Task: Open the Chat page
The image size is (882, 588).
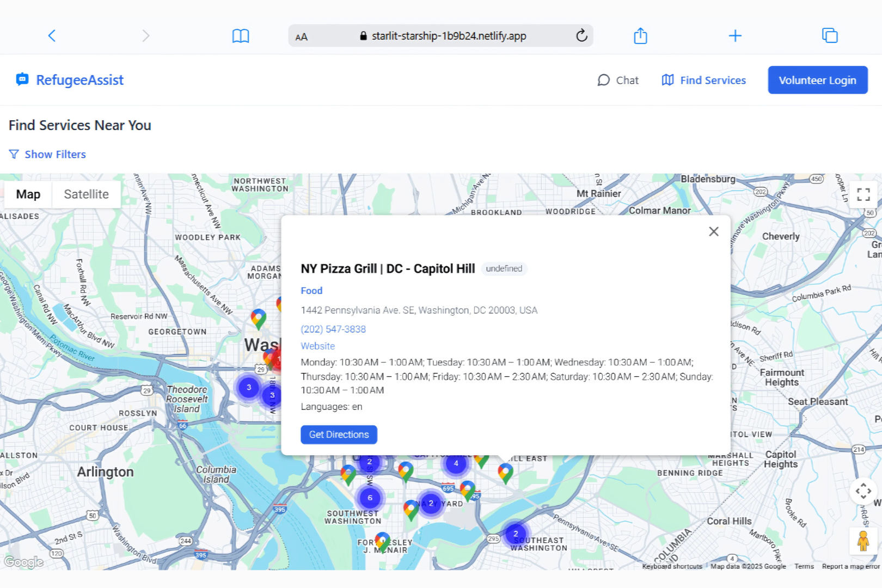Action: point(618,80)
